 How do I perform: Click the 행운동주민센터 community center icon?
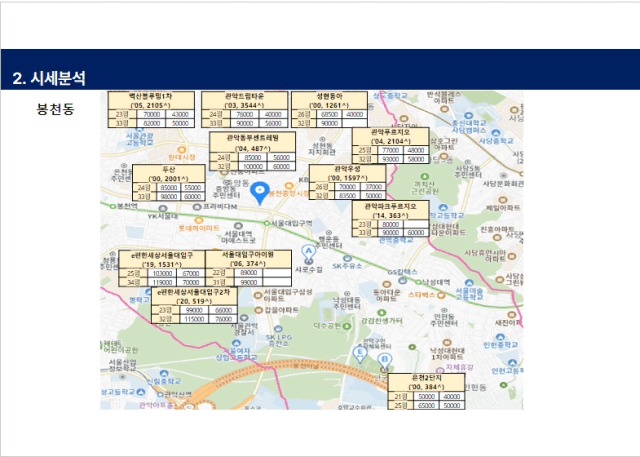(329, 232)
